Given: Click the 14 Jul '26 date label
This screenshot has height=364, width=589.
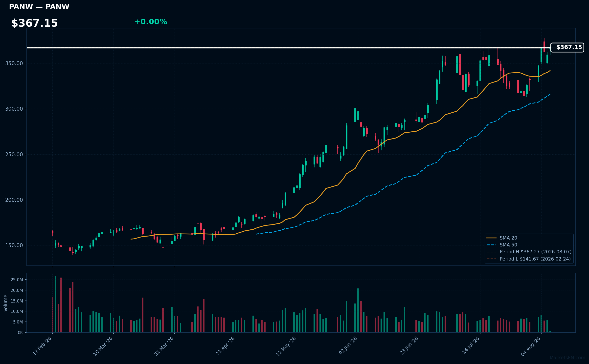Looking at the screenshot, I should [x=471, y=345].
